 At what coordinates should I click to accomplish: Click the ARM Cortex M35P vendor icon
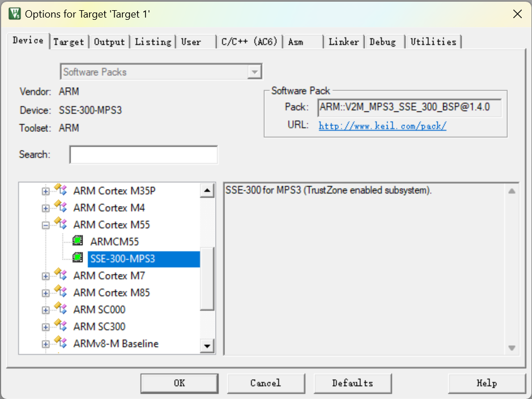coord(61,190)
